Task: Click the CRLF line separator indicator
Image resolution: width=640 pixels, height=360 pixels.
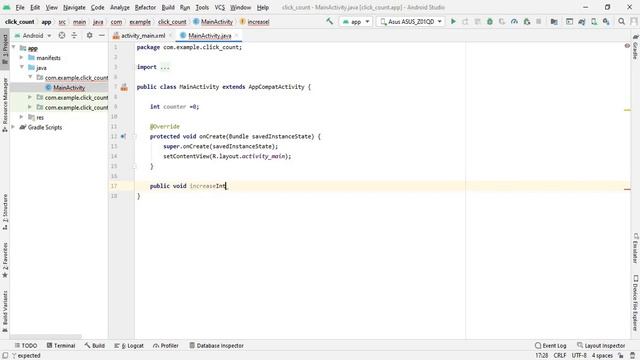Action: tap(560, 356)
